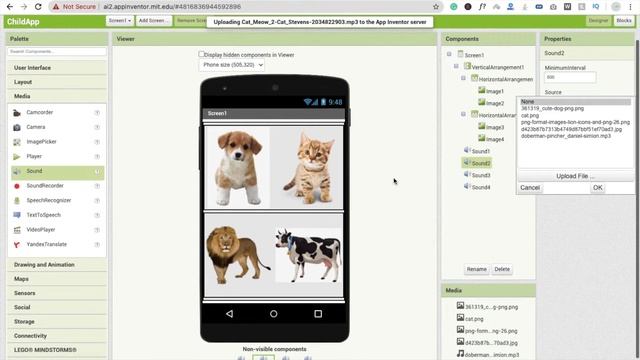Bookmark this page with star icon
Image resolution: width=640 pixels, height=360 pixels.
point(436,7)
